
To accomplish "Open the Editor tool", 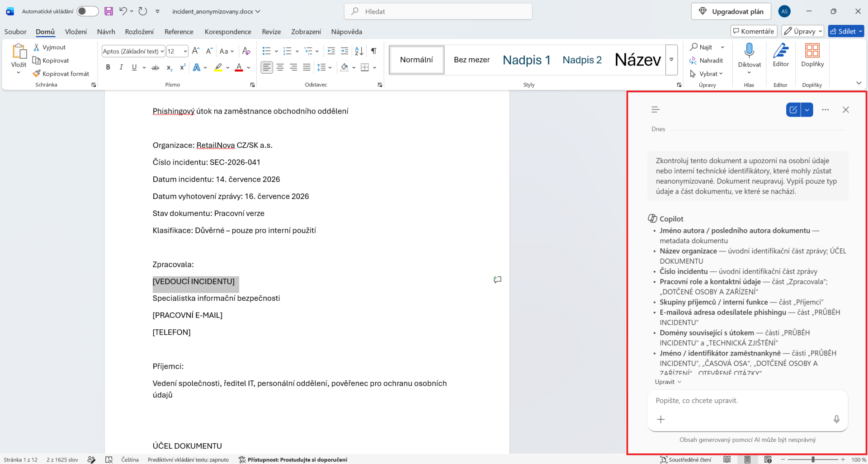I will (x=781, y=56).
